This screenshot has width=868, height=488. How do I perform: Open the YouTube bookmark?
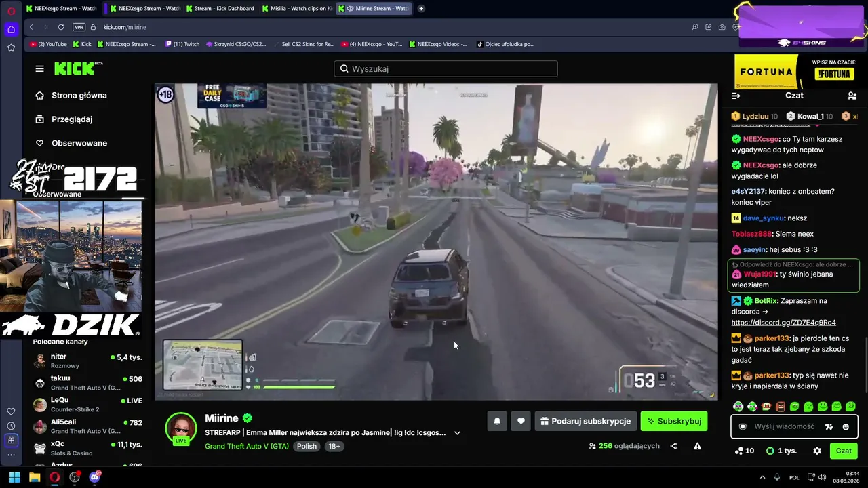tap(48, 44)
